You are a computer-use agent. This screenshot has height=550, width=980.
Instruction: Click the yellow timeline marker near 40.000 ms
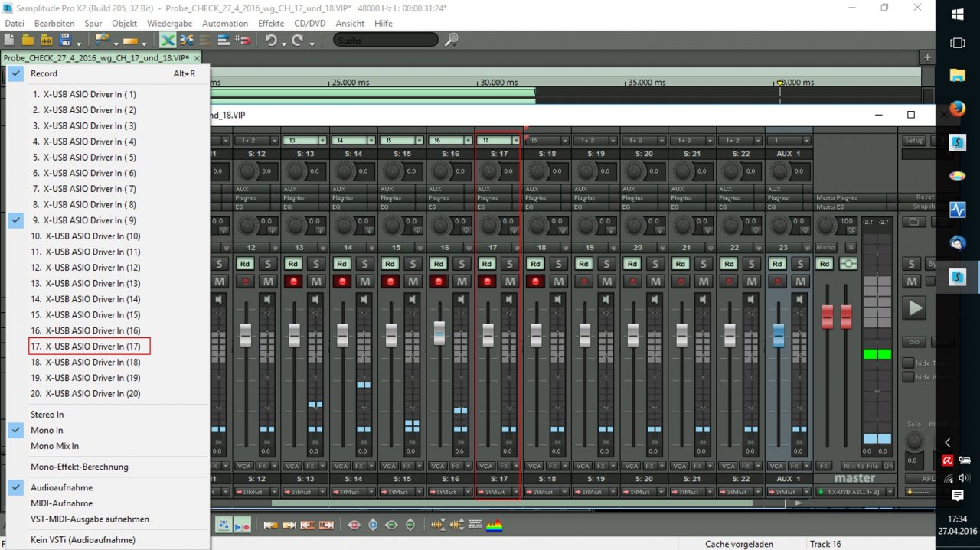click(x=780, y=82)
